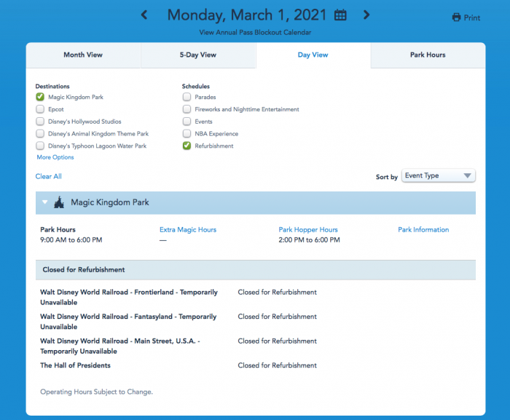
Task: Go to previous day using left arrow
Action: pyautogui.click(x=144, y=15)
